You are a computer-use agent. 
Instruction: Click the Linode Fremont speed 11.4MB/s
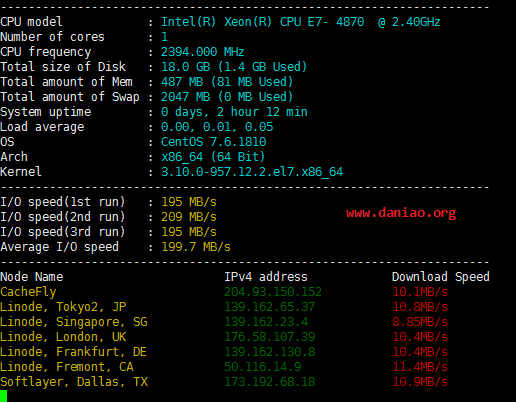pos(420,367)
